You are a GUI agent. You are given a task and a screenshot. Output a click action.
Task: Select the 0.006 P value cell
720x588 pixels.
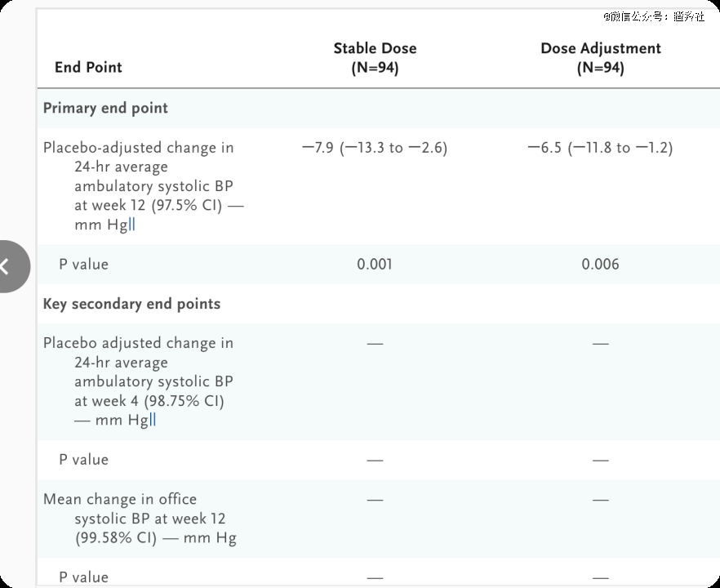click(600, 264)
